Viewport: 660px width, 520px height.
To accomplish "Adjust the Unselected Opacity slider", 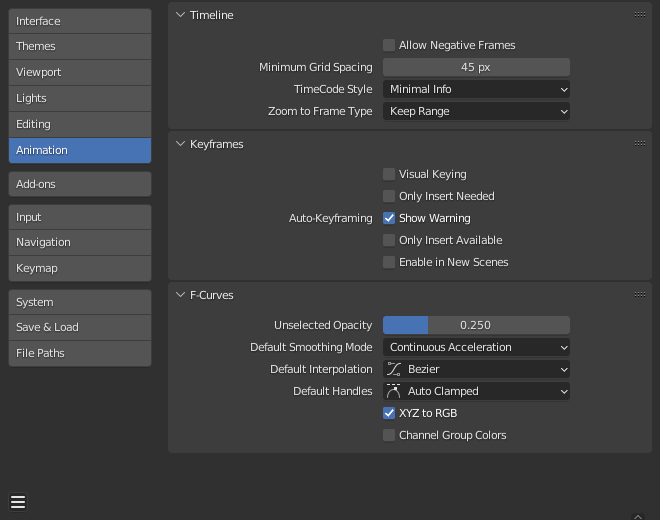I will [476, 325].
